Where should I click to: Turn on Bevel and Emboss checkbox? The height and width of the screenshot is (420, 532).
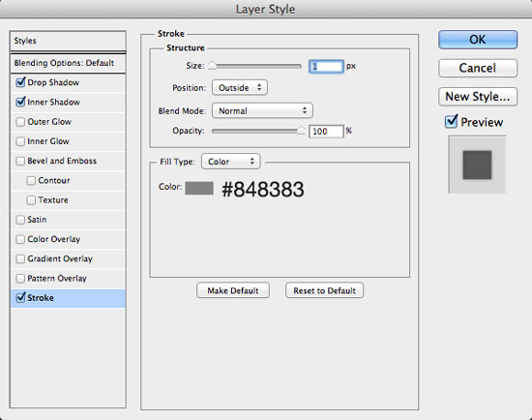tap(20, 161)
